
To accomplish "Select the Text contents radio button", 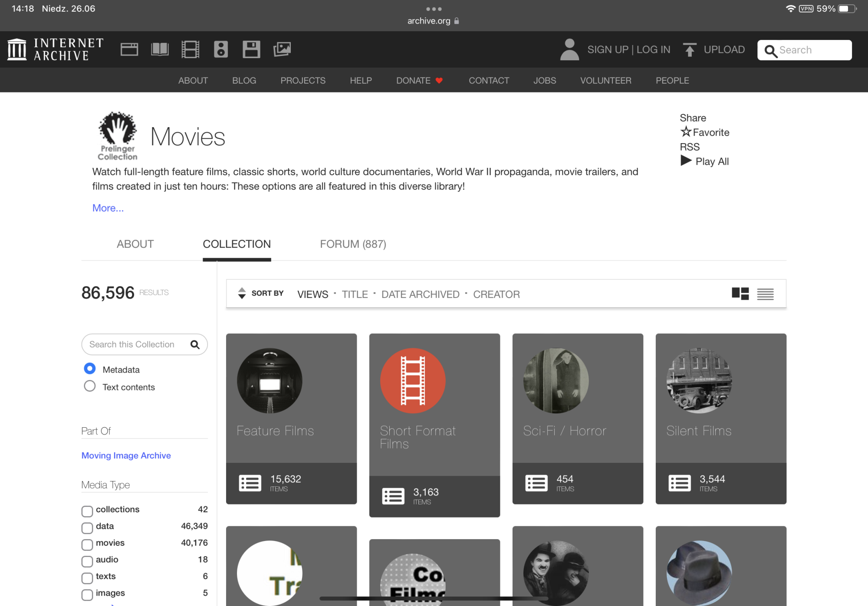I will (90, 386).
